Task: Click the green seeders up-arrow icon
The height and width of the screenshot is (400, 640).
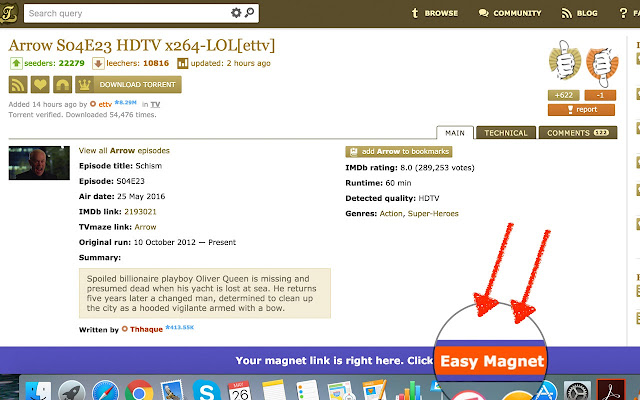Action: (x=16, y=63)
